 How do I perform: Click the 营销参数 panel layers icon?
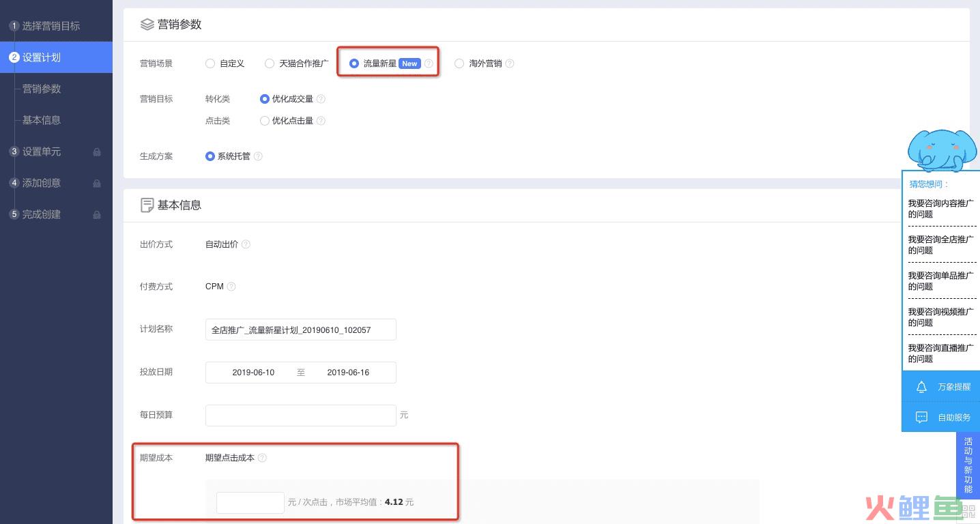147,24
